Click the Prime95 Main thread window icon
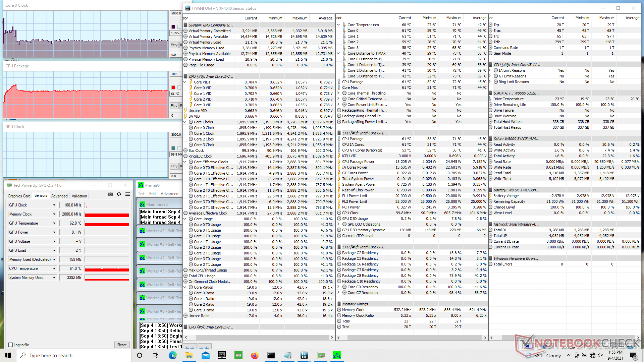Screen dimensions: 644x362 pos(142,204)
